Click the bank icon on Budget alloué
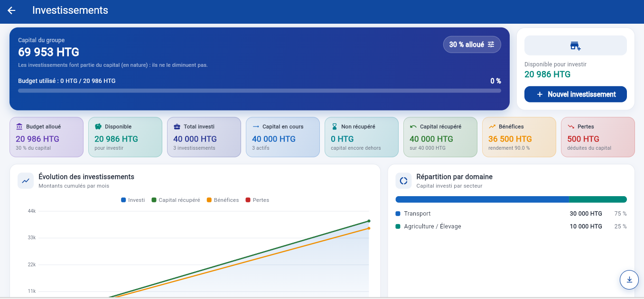The height and width of the screenshot is (299, 644). coord(19,127)
